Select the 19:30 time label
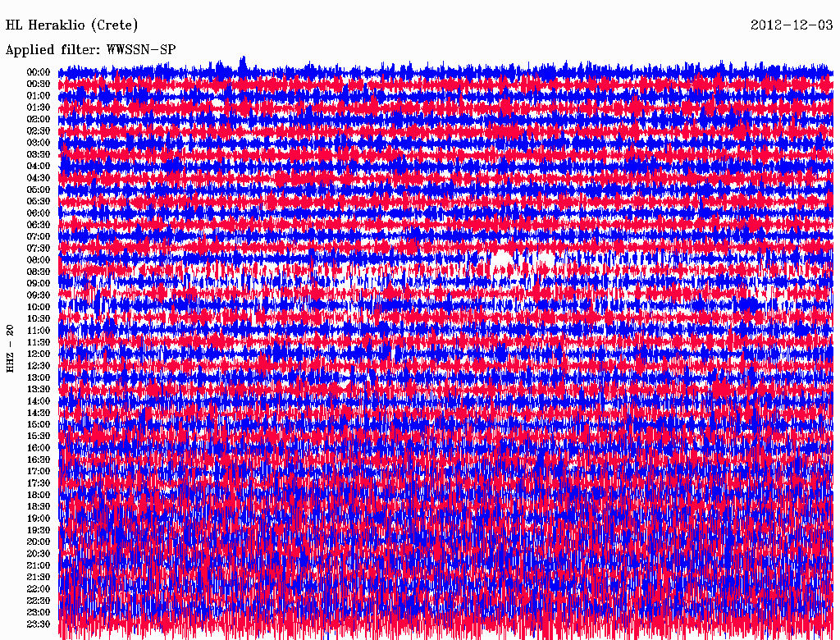The width and height of the screenshot is (840, 640). coord(38,530)
